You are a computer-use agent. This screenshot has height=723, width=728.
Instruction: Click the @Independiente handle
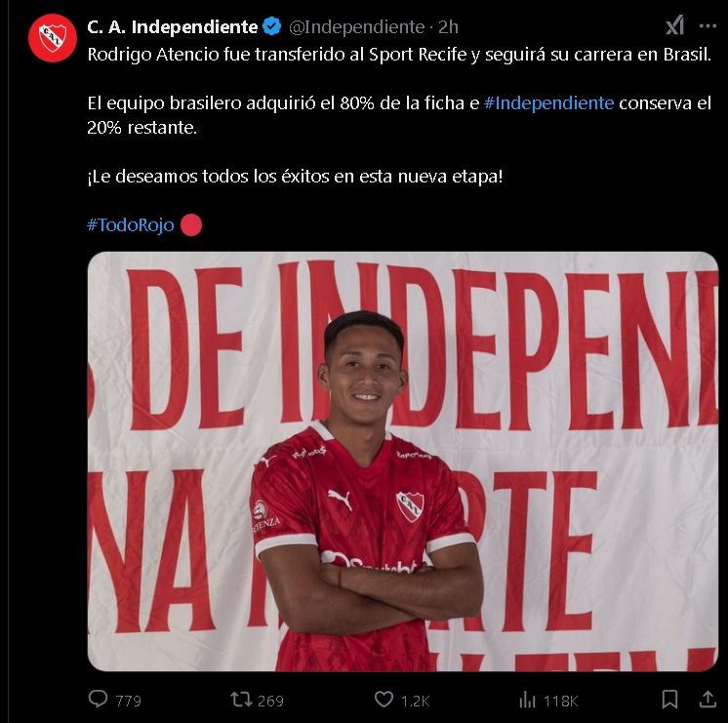[x=356, y=27]
